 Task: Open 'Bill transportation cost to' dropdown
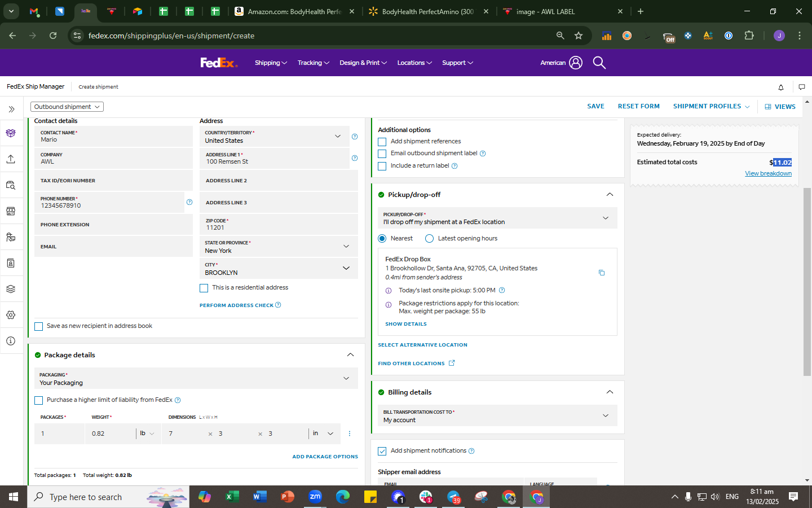click(x=497, y=415)
